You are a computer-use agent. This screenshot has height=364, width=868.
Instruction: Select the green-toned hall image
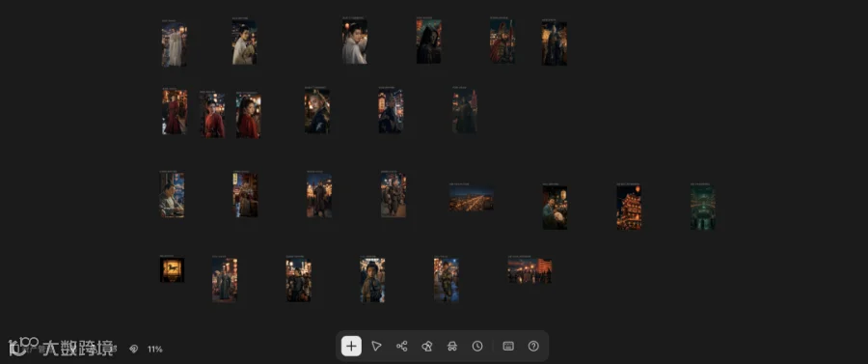702,208
